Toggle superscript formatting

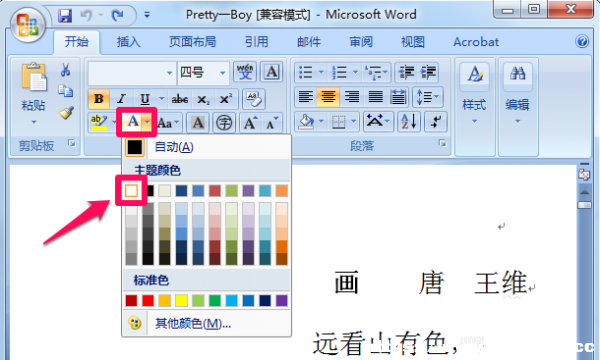[x=226, y=99]
